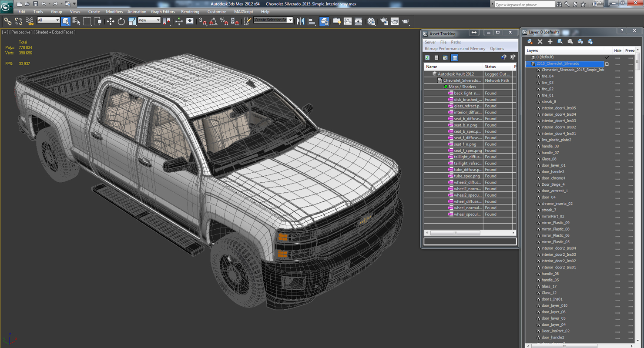Viewport: 644px width, 348px height.
Task: Activate the Select and Rotate tool
Action: 121,21
